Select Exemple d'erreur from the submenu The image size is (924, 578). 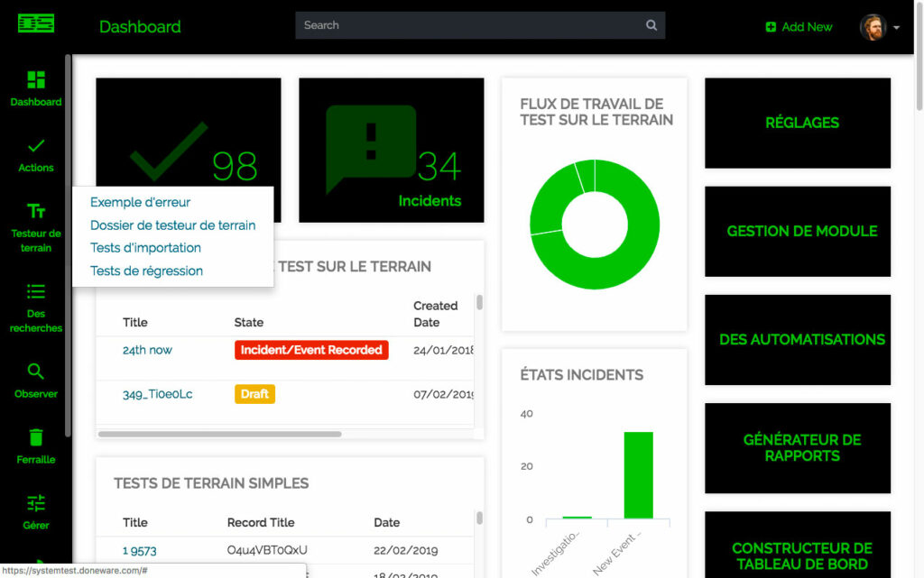point(140,202)
